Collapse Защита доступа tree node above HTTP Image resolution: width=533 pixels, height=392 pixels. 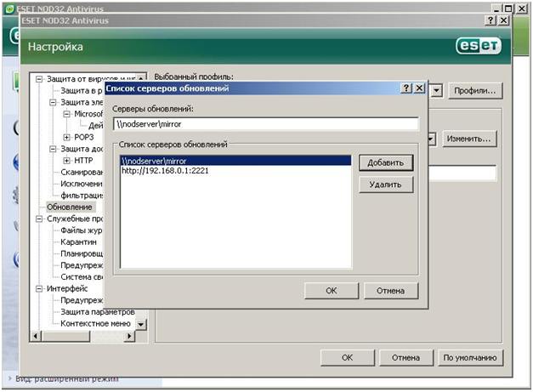point(53,149)
